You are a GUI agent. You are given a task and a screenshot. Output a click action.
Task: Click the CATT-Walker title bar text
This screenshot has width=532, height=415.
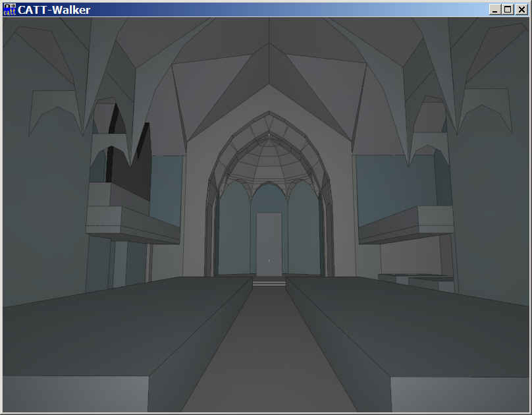click(54, 10)
